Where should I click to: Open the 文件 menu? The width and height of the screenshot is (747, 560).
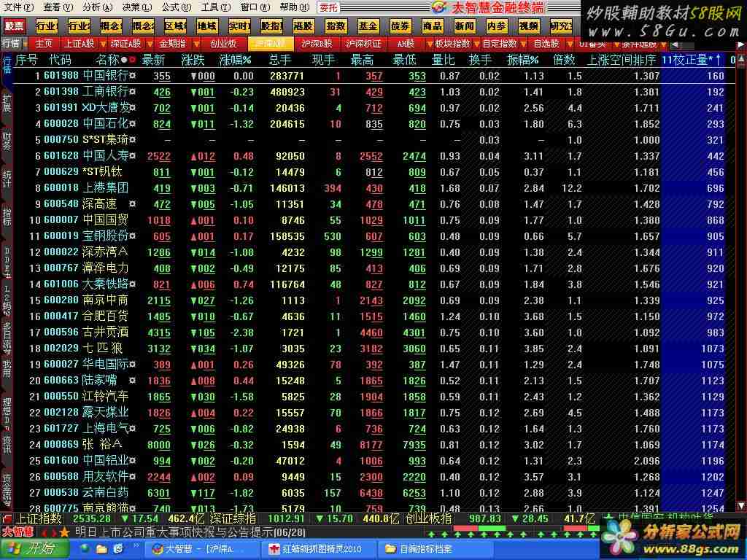pyautogui.click(x=18, y=7)
